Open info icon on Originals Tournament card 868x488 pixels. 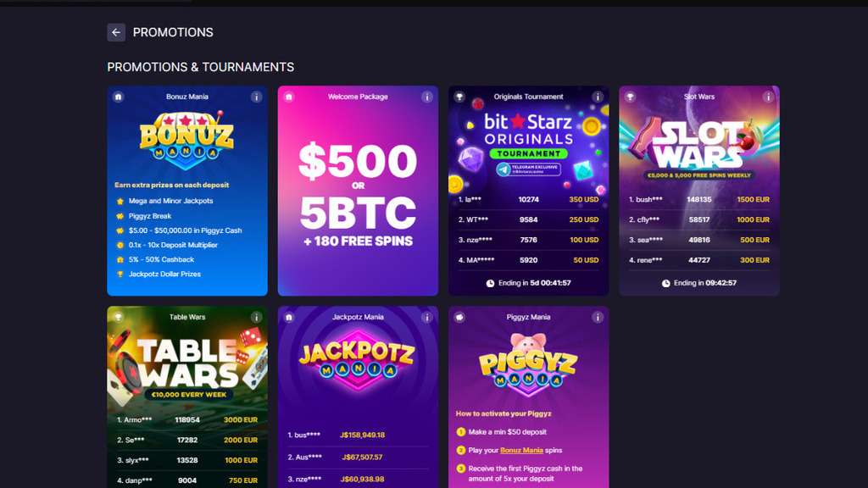(598, 97)
